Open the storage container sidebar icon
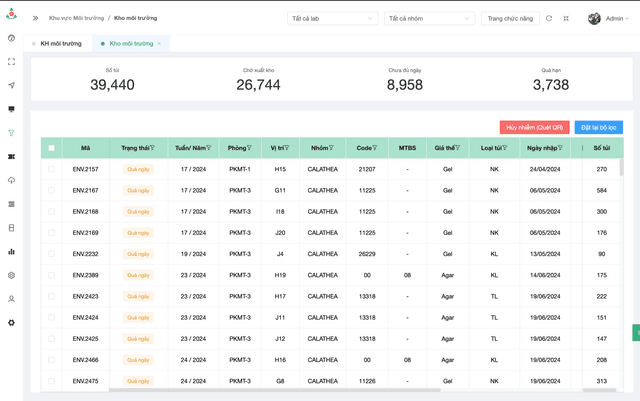Image resolution: width=640 pixels, height=401 pixels. pyautogui.click(x=11, y=227)
